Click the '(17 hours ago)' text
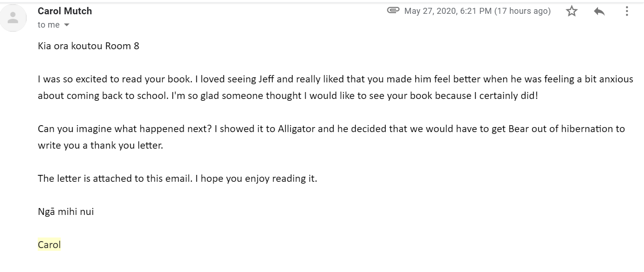 [x=522, y=11]
